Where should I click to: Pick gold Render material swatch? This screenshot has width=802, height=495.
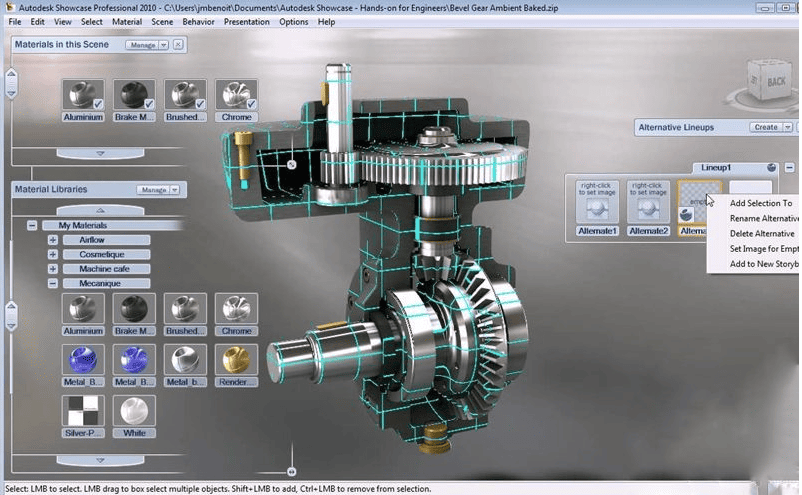click(236, 360)
